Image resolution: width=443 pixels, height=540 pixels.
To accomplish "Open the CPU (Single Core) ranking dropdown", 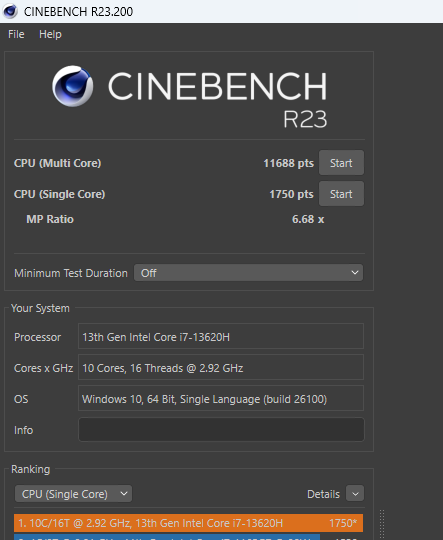I will [73, 494].
